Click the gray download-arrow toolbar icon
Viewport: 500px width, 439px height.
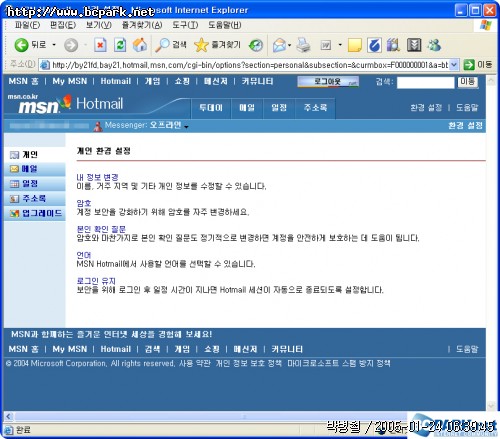[414, 45]
